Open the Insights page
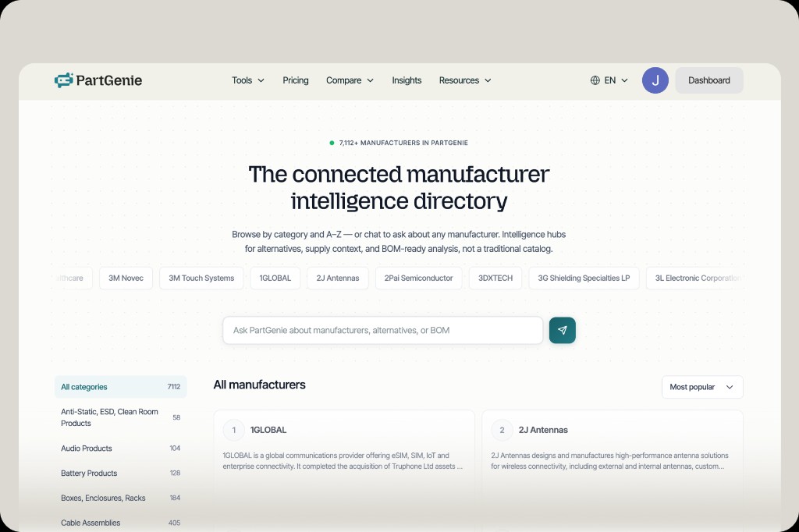Viewport: 799px width, 532px height. click(x=407, y=80)
